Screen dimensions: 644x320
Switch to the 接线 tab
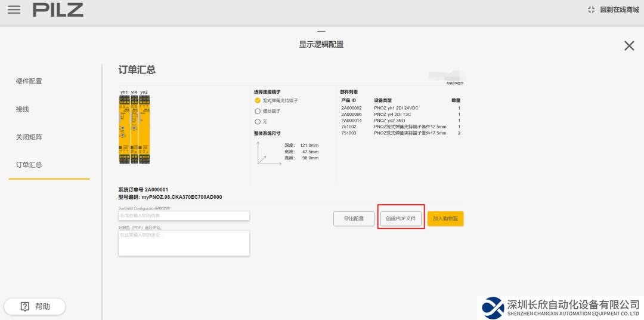tap(23, 109)
